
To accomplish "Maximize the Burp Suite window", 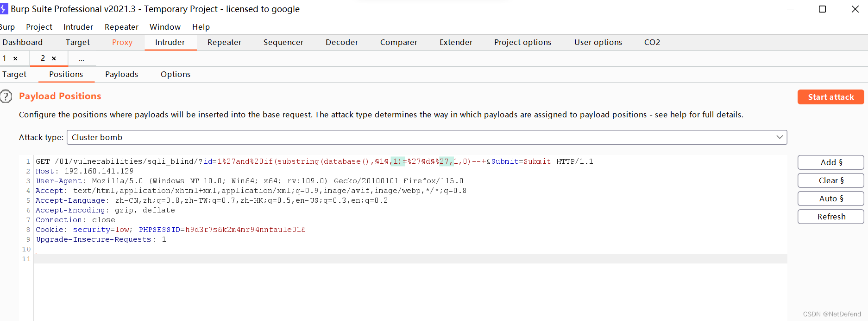I will click(822, 9).
